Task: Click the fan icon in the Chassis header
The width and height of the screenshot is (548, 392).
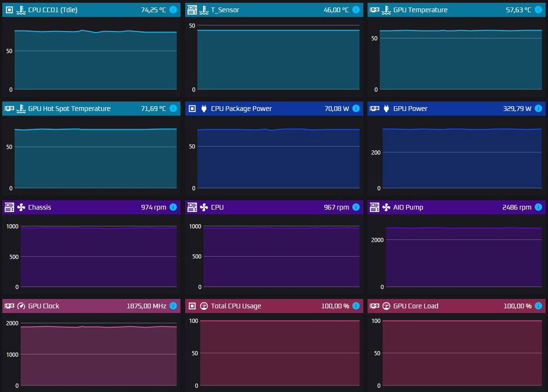Action: (x=21, y=207)
